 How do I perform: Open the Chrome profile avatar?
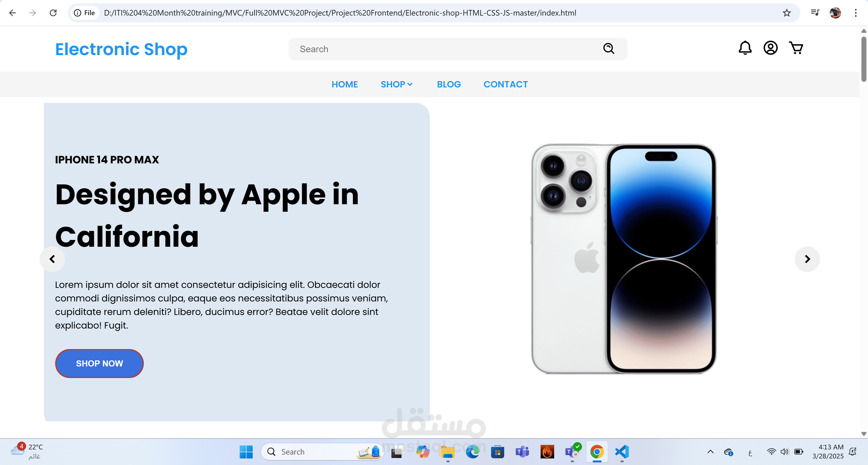point(835,13)
